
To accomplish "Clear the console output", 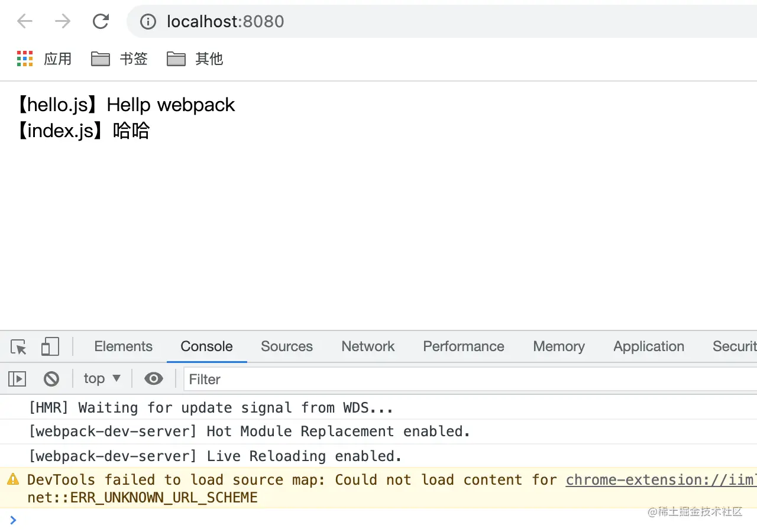I will [51, 379].
